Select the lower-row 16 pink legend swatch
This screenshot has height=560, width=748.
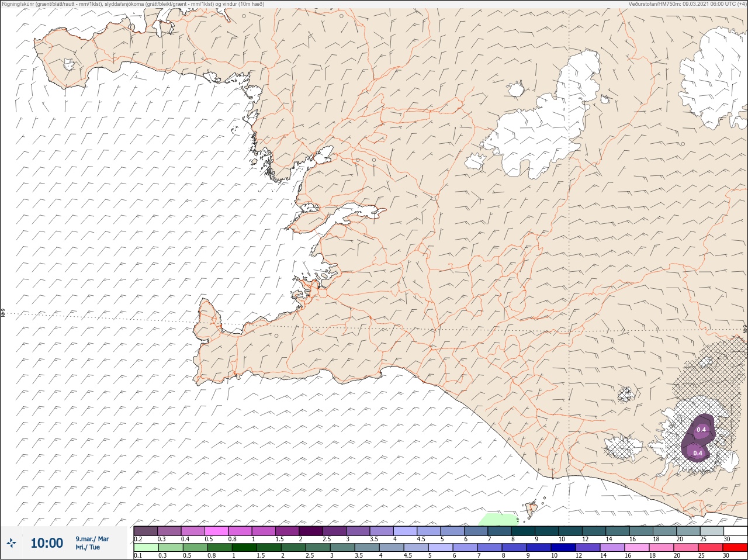tap(637, 548)
